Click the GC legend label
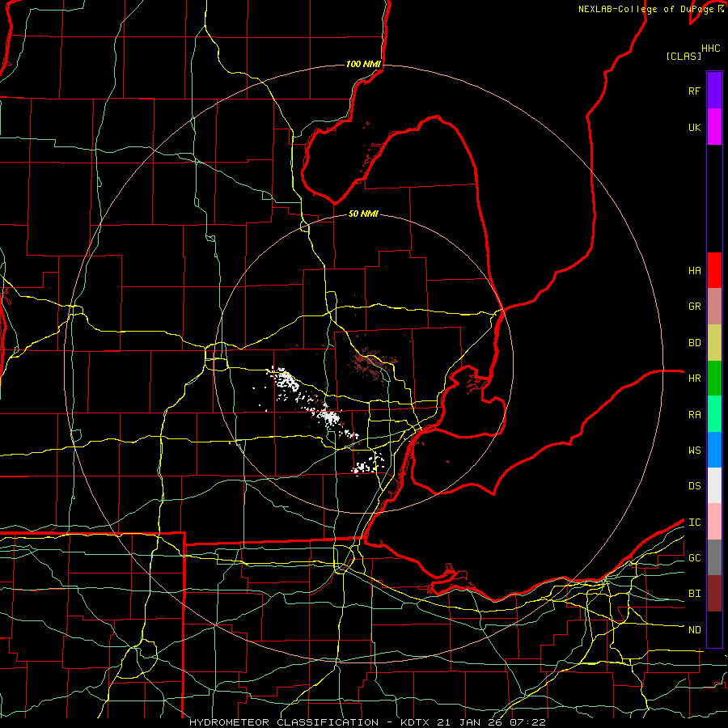The image size is (728, 728). click(694, 558)
